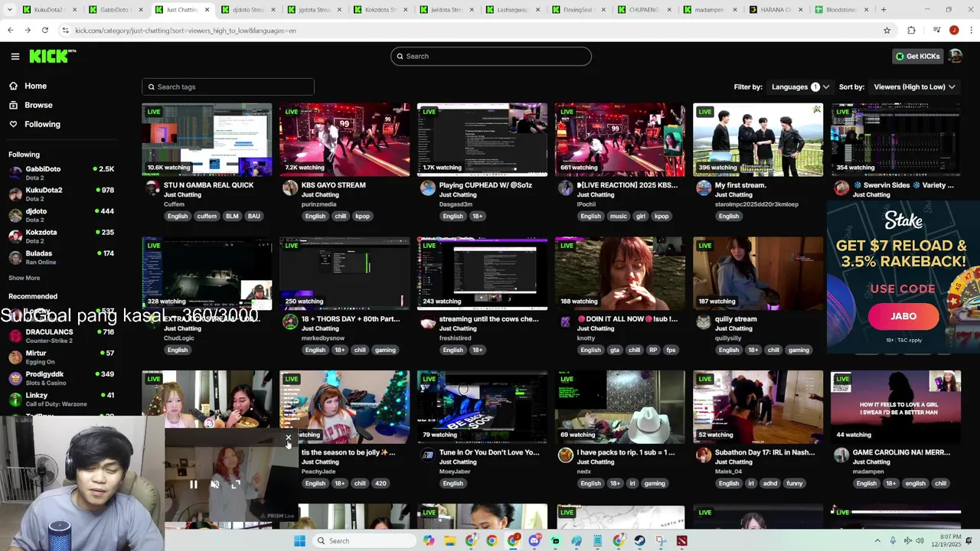
Task: Close the floating mini player
Action: coord(289,439)
